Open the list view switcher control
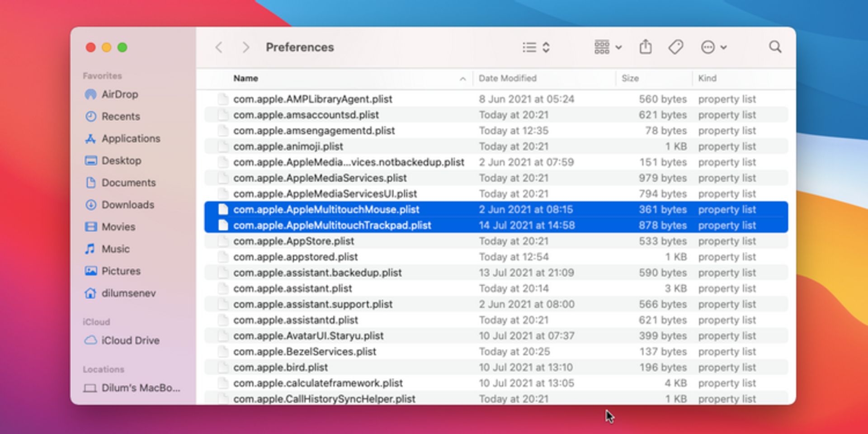Image resolution: width=868 pixels, height=434 pixels. [x=536, y=47]
